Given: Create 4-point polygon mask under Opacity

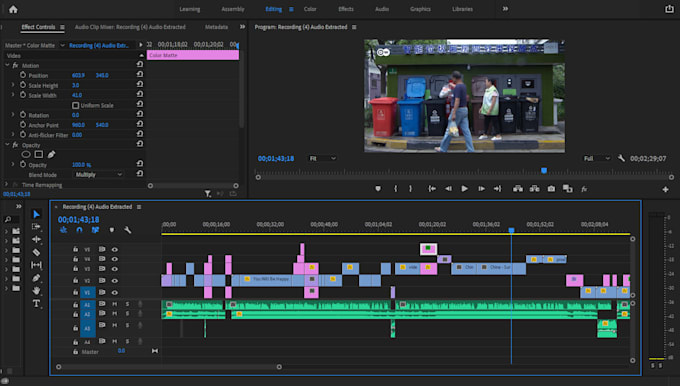Looking at the screenshot, I should [39, 154].
